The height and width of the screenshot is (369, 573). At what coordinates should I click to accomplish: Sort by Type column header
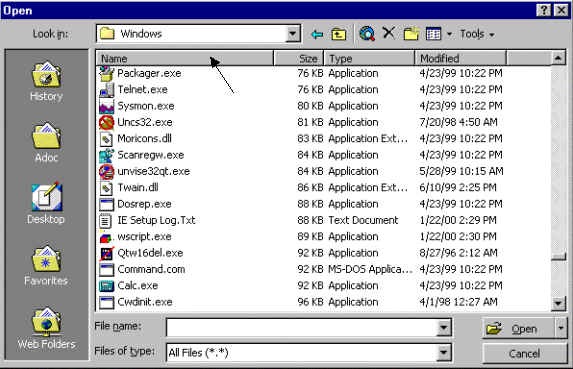coord(369,58)
